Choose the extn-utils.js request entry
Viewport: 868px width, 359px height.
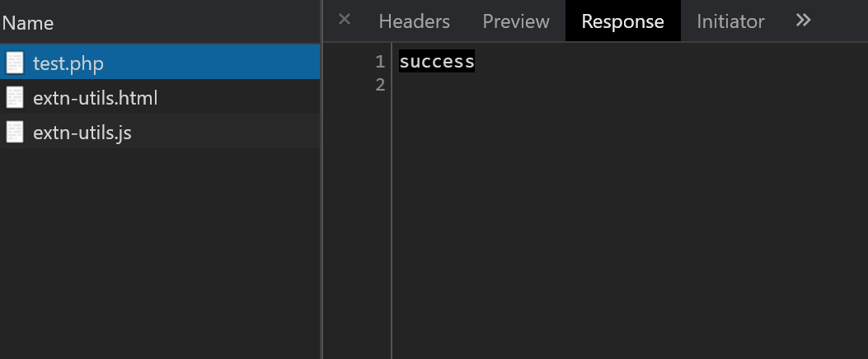(82, 133)
